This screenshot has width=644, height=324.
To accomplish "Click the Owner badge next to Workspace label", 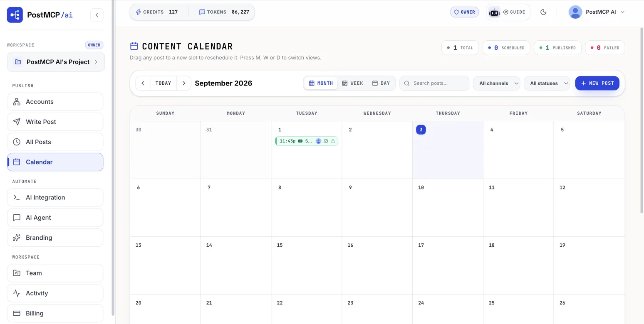I will point(94,45).
